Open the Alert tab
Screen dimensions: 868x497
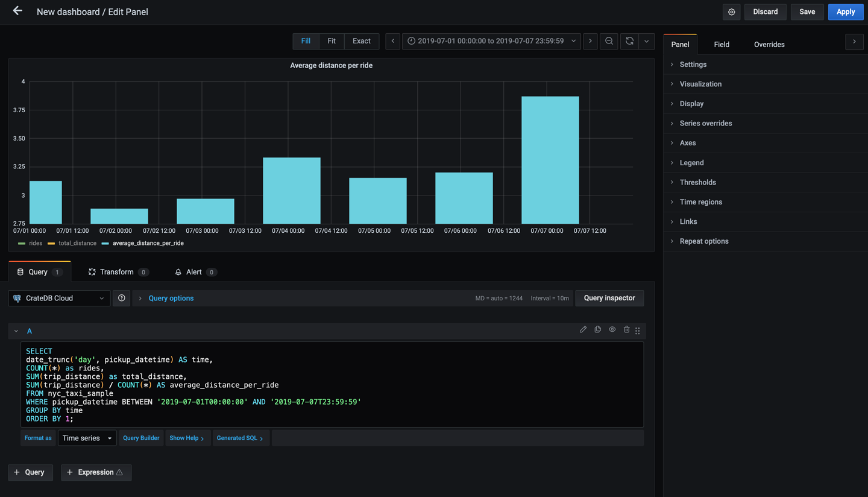195,272
